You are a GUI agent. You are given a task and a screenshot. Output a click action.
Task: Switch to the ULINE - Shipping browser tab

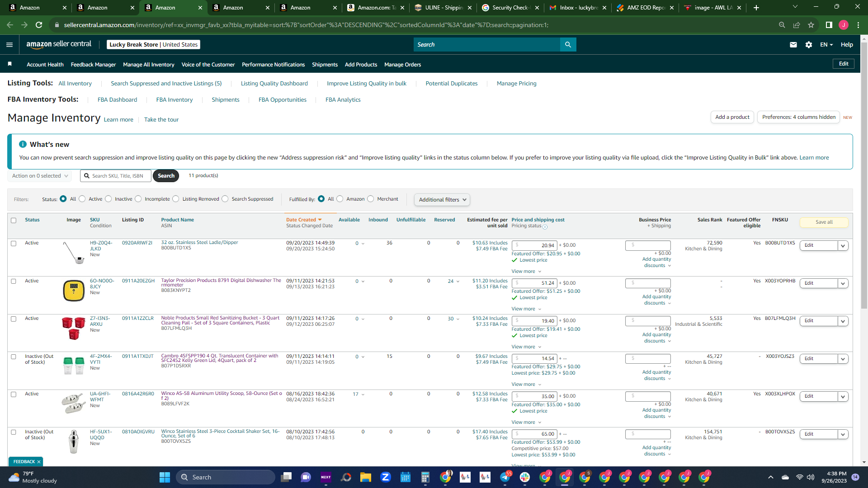(443, 8)
